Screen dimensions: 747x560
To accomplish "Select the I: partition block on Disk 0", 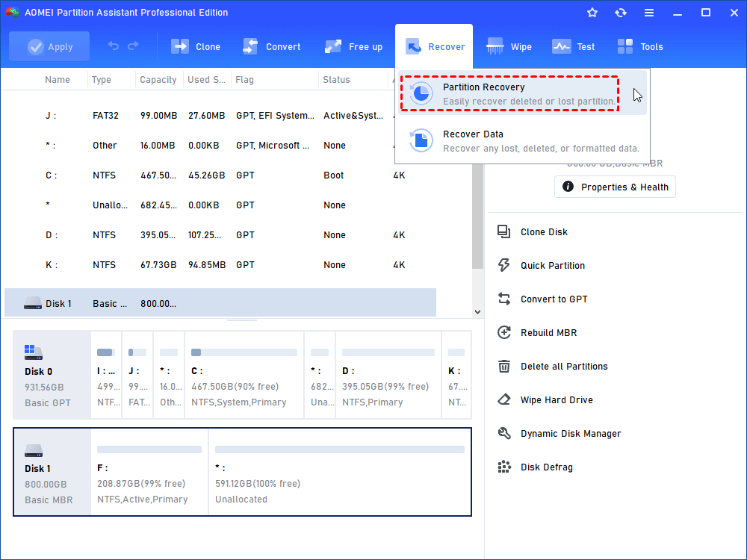I will click(106, 375).
